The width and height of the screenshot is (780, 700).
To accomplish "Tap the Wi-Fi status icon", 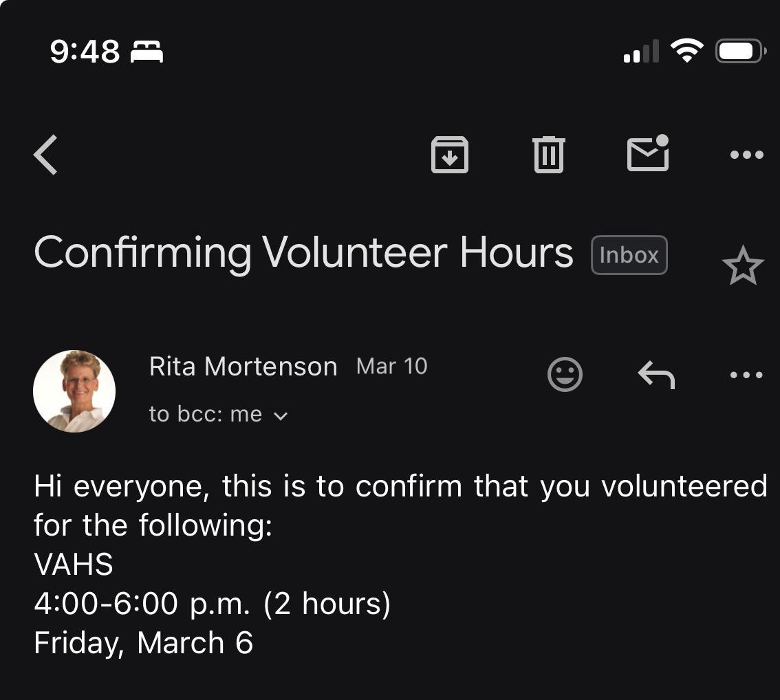I will (686, 51).
